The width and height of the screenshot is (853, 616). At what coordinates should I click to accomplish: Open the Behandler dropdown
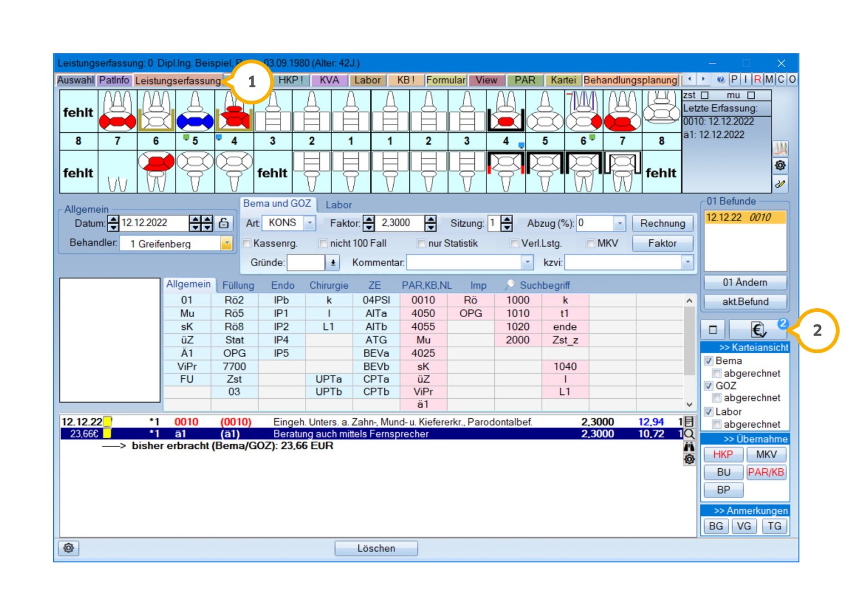(226, 243)
